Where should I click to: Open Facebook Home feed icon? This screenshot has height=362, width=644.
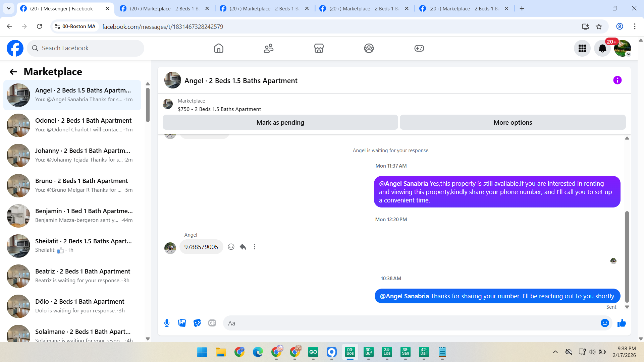[218, 48]
